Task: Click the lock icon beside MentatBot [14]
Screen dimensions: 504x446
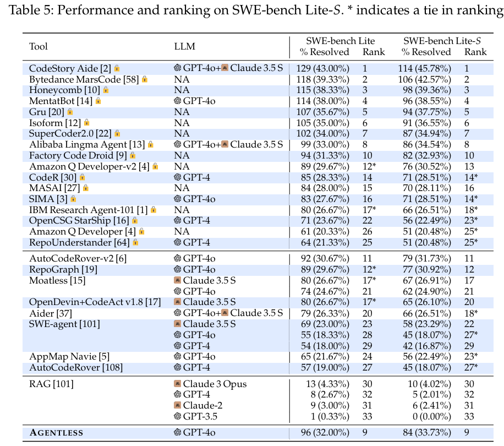Action: coord(98,101)
